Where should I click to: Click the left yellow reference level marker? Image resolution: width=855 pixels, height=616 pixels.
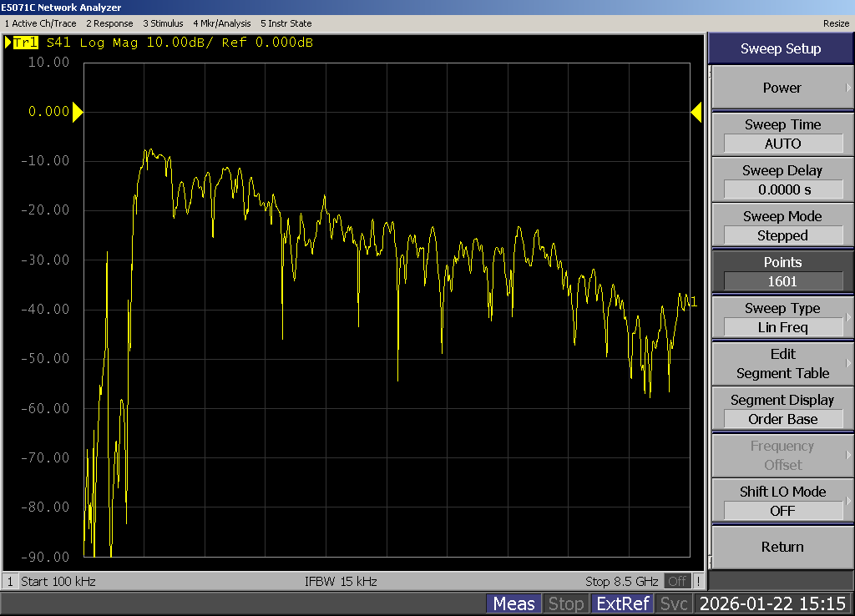click(78, 112)
